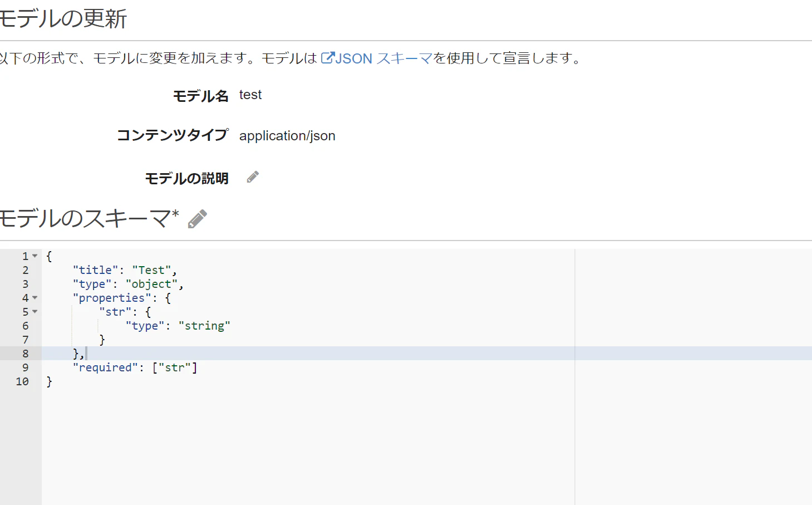Click the pencil icon beside モデルのスキーマ

[197, 219]
